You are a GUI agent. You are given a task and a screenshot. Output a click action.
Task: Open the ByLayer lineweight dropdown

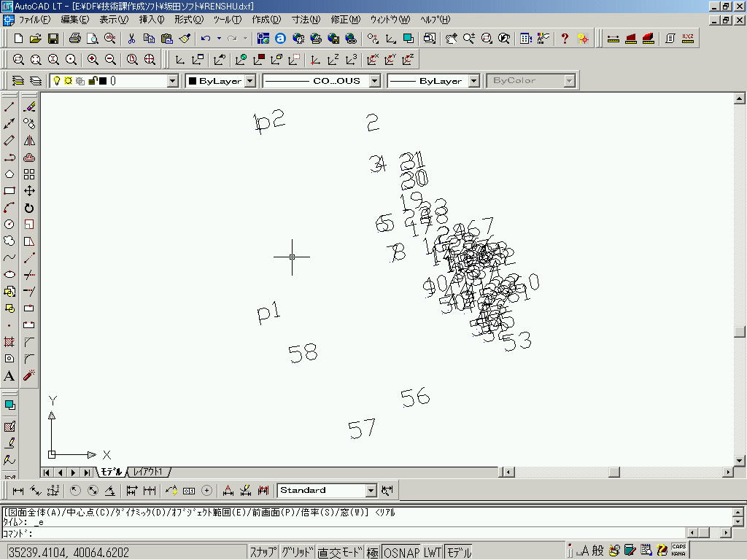point(473,81)
